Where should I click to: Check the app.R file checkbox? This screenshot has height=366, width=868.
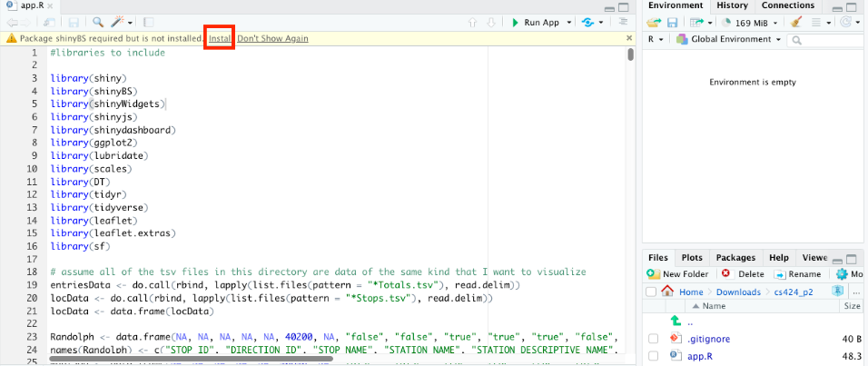click(x=653, y=355)
